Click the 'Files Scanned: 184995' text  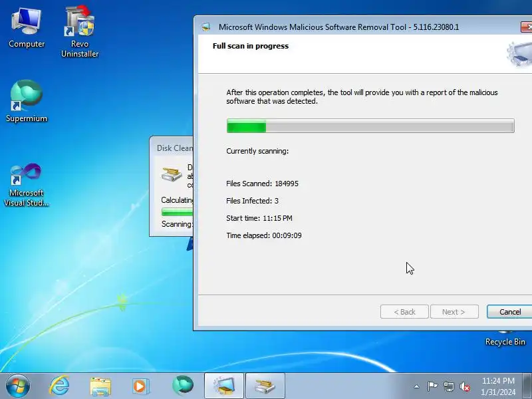[x=262, y=184]
